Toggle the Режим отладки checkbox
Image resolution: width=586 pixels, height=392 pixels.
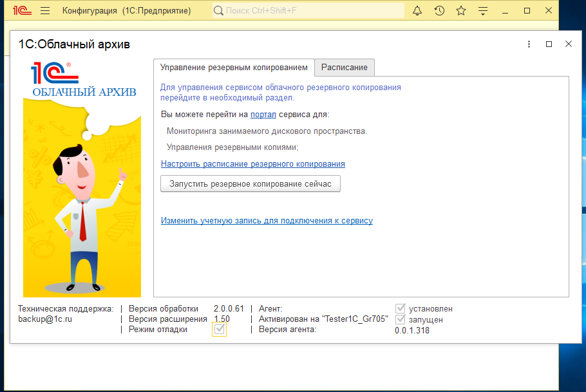[220, 329]
